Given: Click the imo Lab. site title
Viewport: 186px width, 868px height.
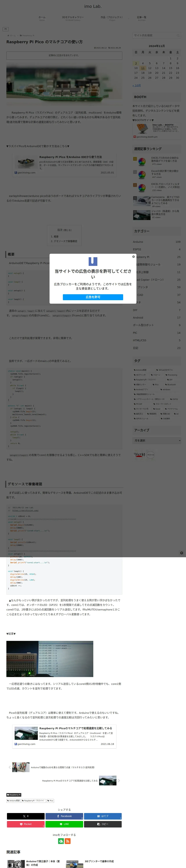Looking at the screenshot, I should [x=93, y=6].
